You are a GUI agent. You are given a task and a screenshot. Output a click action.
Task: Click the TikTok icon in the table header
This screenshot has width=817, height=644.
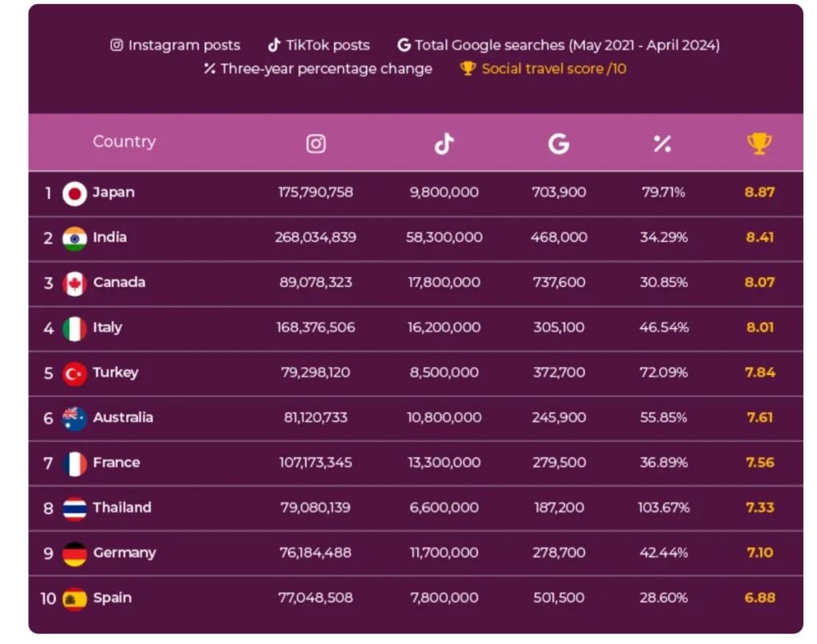(444, 144)
